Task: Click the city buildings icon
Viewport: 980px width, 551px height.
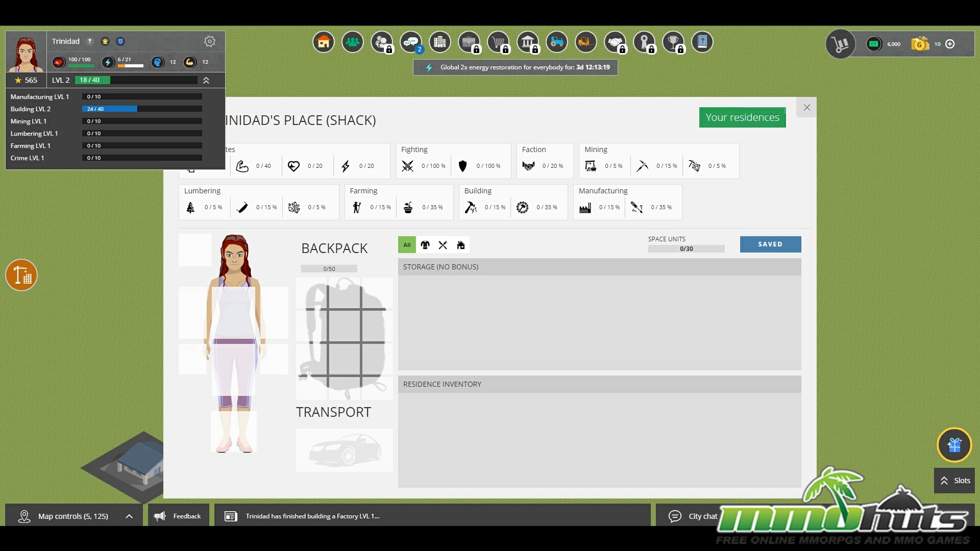Action: [x=440, y=42]
